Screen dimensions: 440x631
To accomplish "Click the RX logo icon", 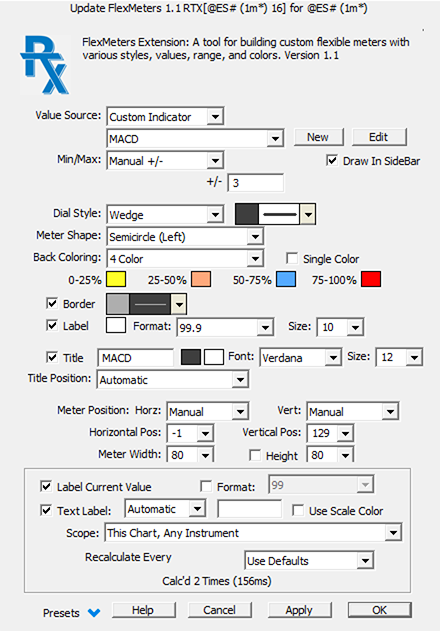I will pyautogui.click(x=45, y=65).
